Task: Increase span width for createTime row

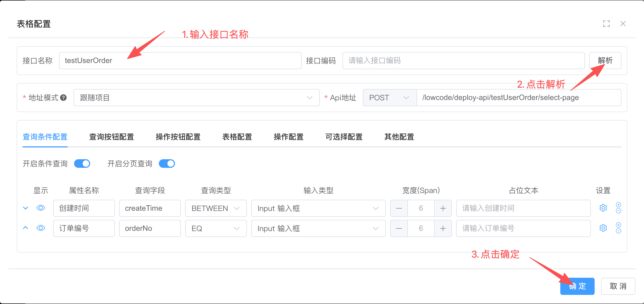Action: coord(443,208)
